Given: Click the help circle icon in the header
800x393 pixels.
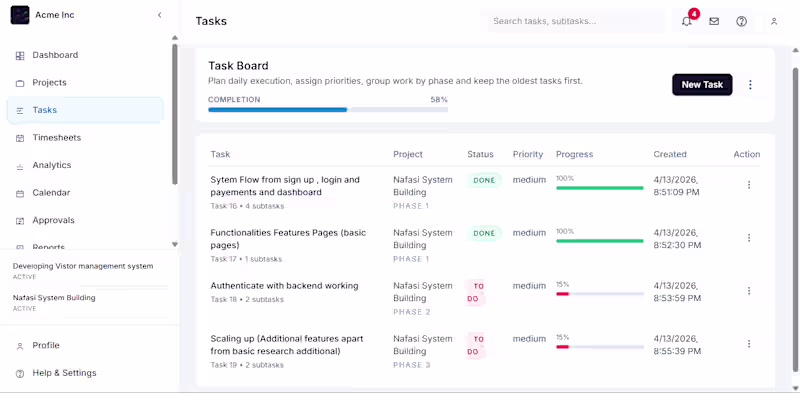Looking at the screenshot, I should 742,21.
